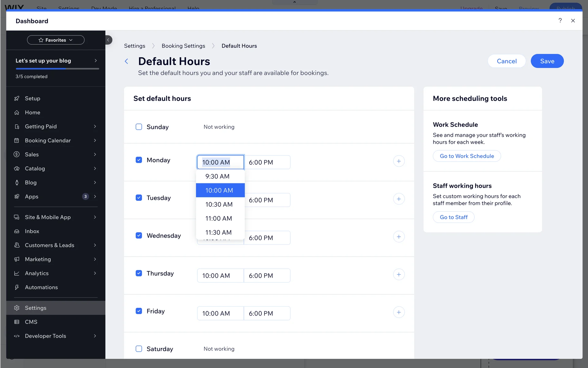This screenshot has width=588, height=368.
Task: Select 11:00 AM from the time list
Action: pos(219,219)
